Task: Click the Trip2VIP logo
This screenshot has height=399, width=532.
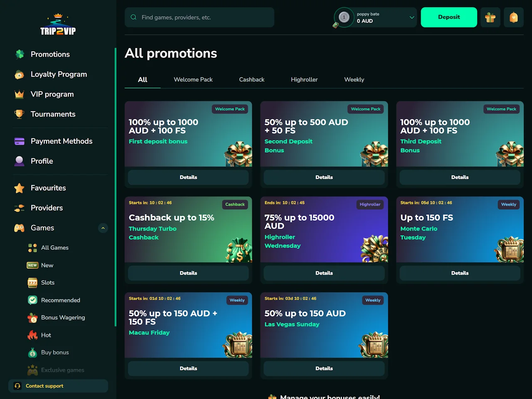Action: point(58,25)
